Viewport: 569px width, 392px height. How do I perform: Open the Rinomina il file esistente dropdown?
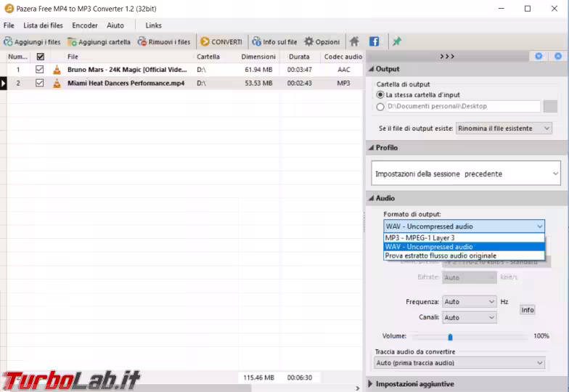(x=504, y=128)
